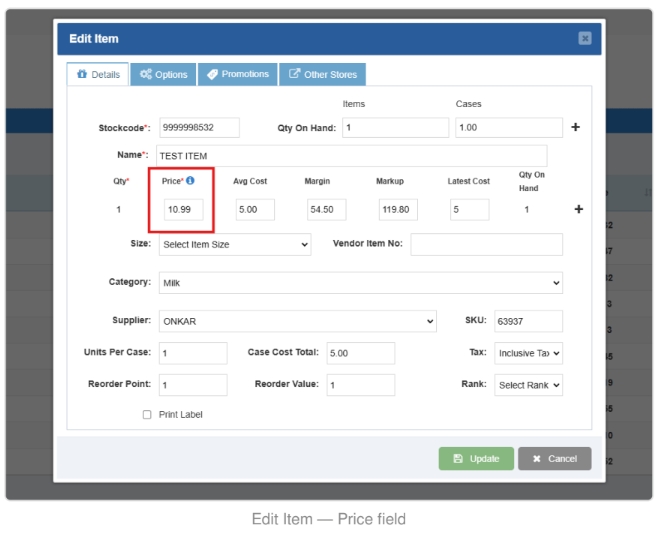Click the Reorder Point field
The width and height of the screenshot is (659, 535).
click(193, 385)
